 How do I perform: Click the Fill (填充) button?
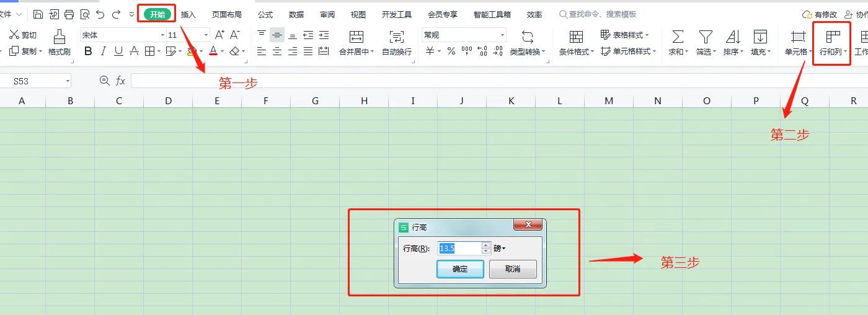point(761,43)
